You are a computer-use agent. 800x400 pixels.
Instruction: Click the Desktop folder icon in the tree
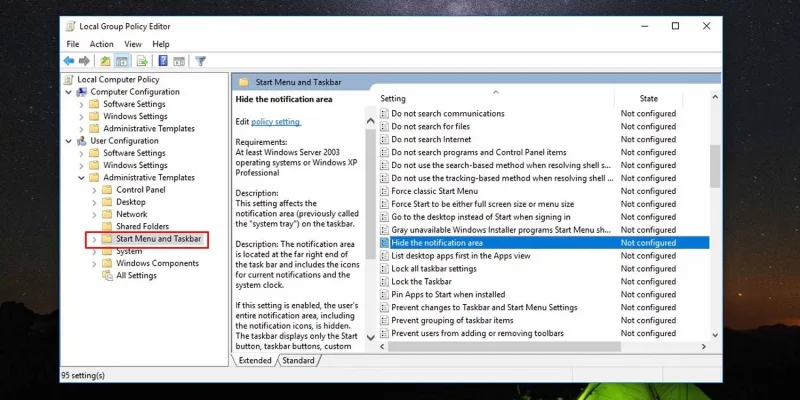click(107, 202)
